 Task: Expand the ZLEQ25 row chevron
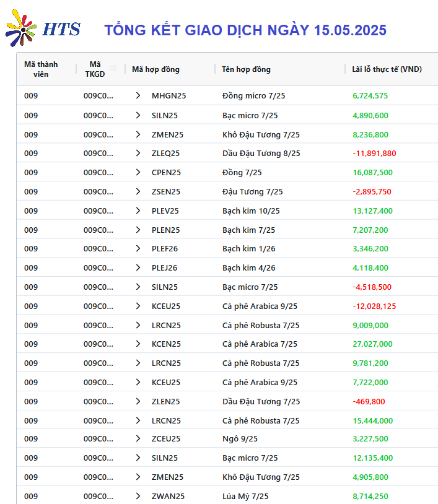click(x=138, y=154)
